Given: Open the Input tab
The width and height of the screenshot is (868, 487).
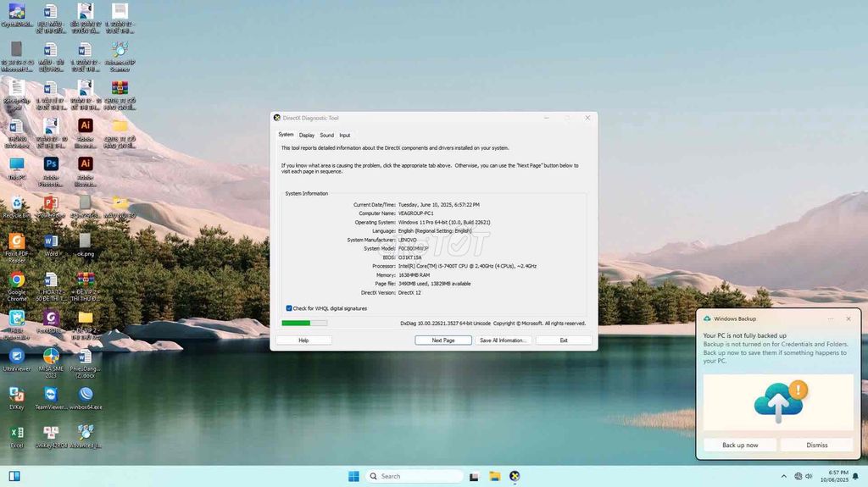Looking at the screenshot, I should coord(344,135).
